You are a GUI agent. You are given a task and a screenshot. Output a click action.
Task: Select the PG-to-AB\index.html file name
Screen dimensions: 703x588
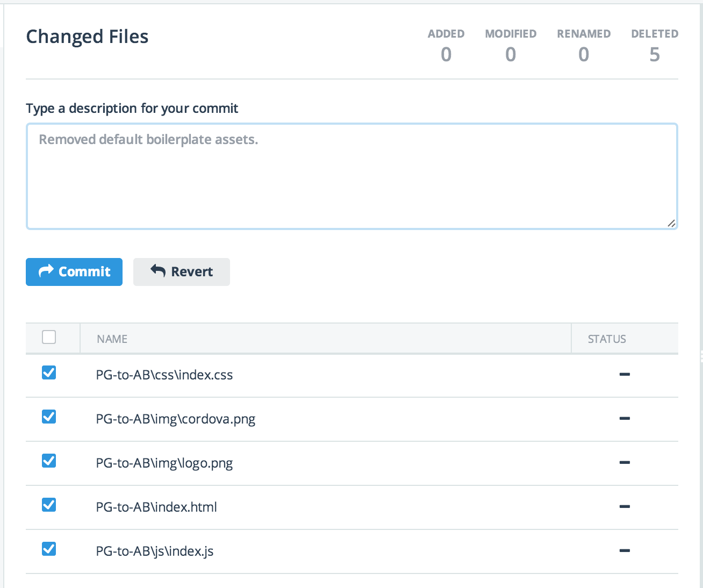(x=156, y=507)
